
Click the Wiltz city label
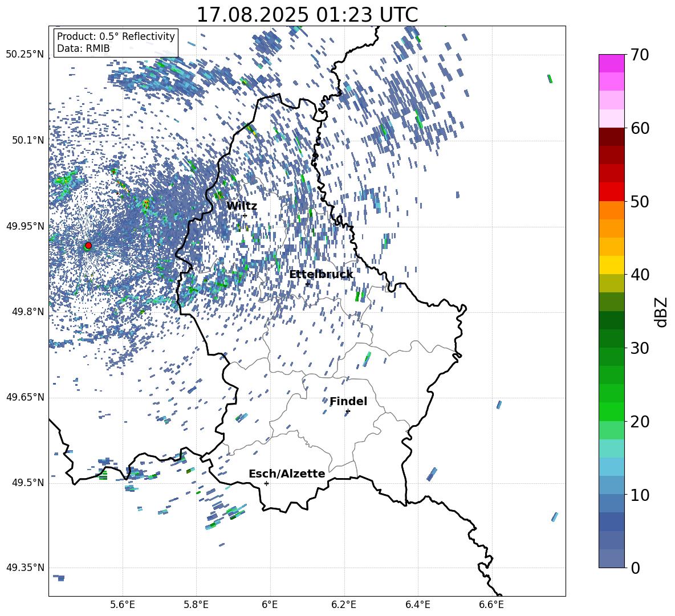pos(242,206)
